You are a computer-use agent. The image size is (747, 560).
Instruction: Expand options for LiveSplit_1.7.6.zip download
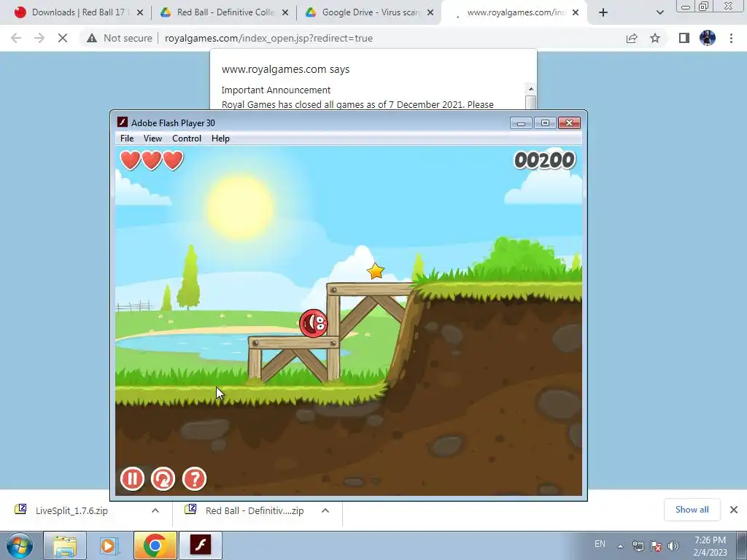(x=155, y=510)
